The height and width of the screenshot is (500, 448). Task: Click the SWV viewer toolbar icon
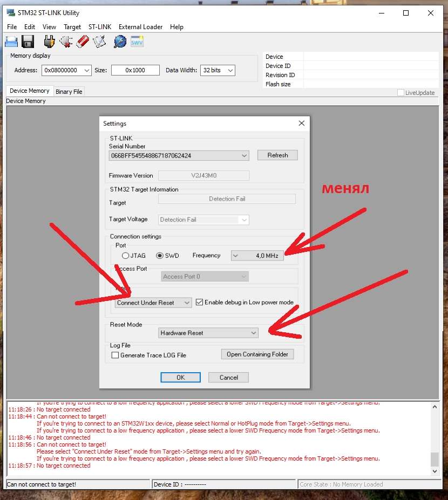click(x=137, y=42)
